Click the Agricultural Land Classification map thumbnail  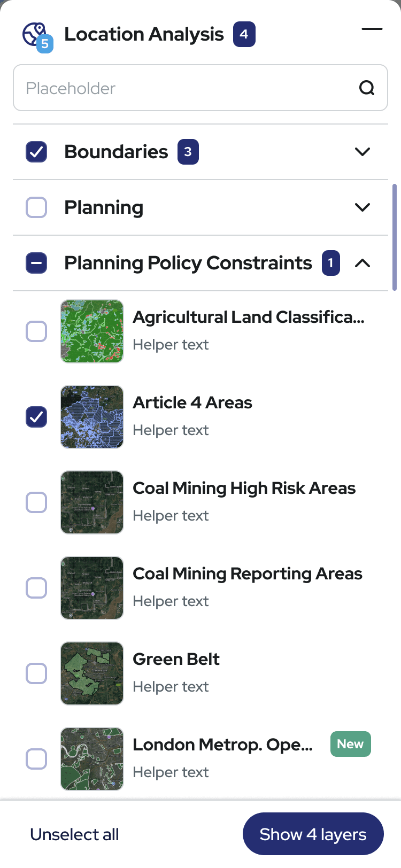tap(92, 331)
